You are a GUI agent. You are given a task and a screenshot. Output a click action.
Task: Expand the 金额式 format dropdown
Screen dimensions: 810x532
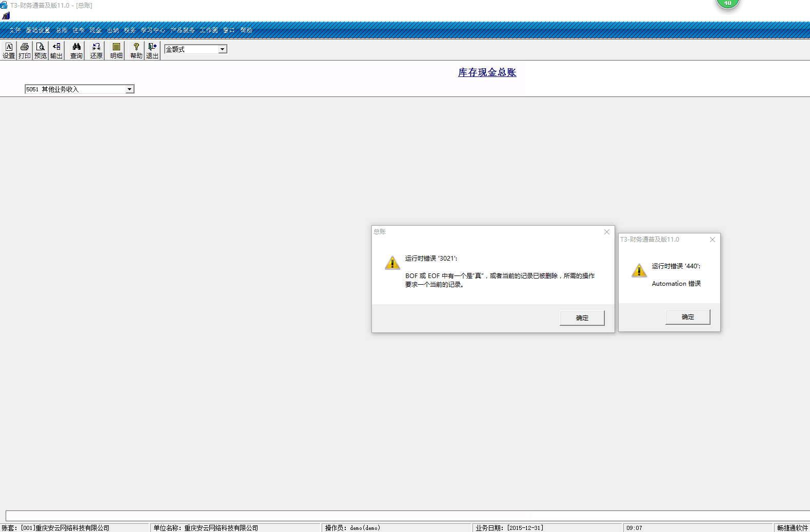222,49
